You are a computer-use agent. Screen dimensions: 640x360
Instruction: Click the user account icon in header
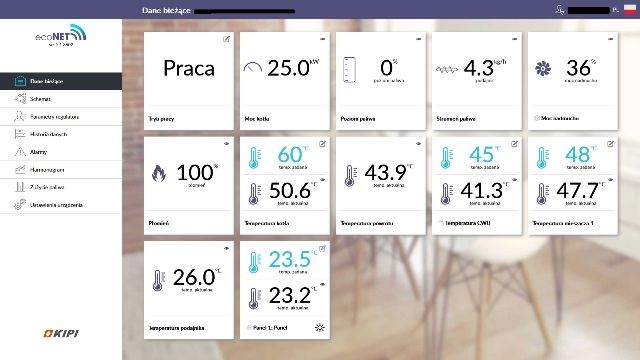560,10
